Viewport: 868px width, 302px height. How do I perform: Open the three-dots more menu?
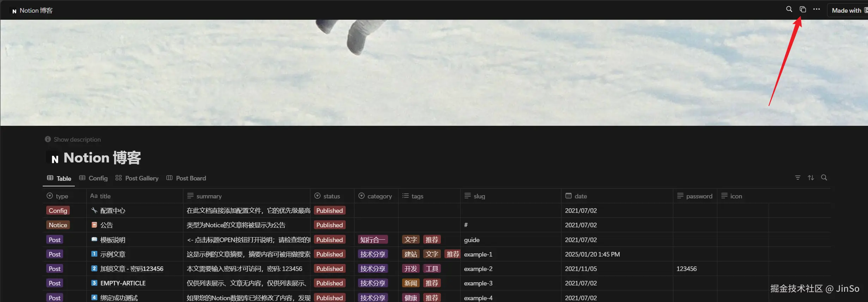817,10
